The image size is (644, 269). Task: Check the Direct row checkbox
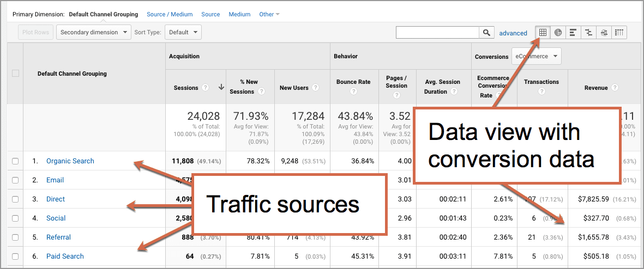(x=15, y=199)
